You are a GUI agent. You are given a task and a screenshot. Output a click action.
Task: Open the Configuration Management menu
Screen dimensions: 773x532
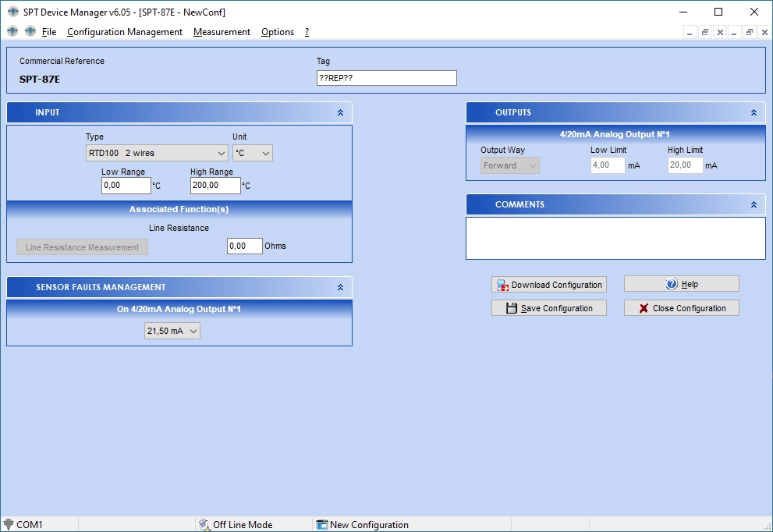coord(125,32)
